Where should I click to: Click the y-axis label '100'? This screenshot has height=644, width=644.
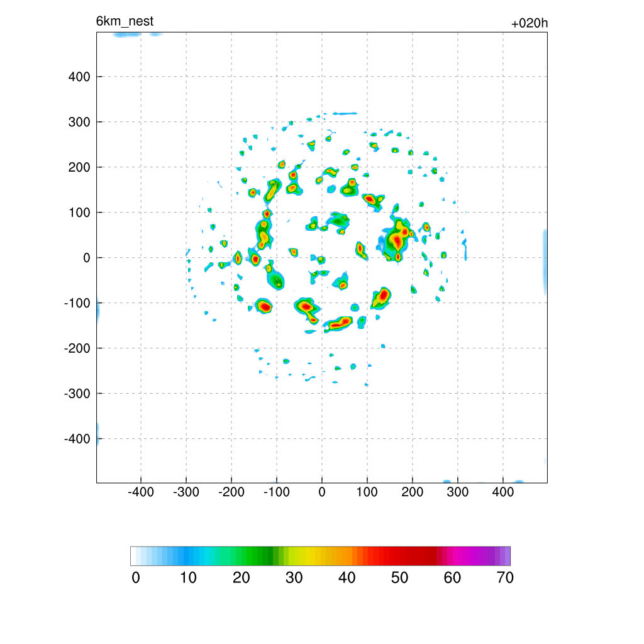click(x=79, y=213)
